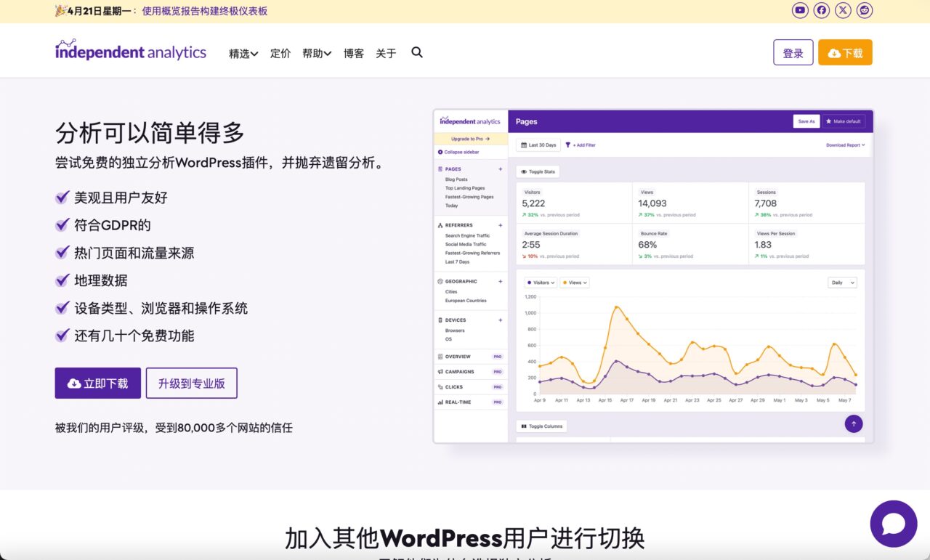
Task: Click the Save As button in preview
Action: (x=806, y=121)
